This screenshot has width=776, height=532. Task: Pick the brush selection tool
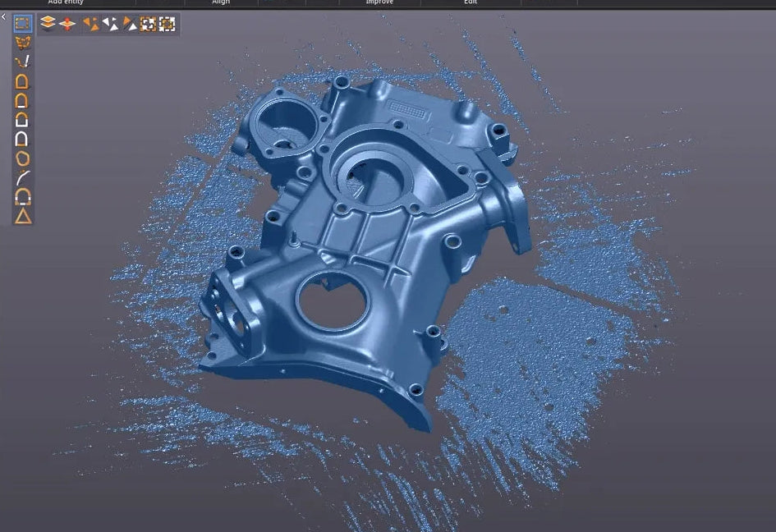23,62
